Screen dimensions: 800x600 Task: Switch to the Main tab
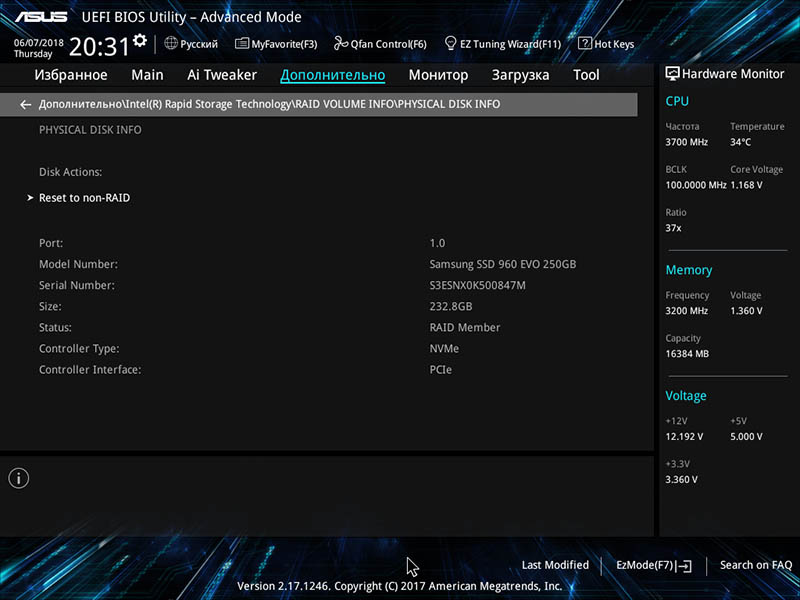pyautogui.click(x=147, y=75)
